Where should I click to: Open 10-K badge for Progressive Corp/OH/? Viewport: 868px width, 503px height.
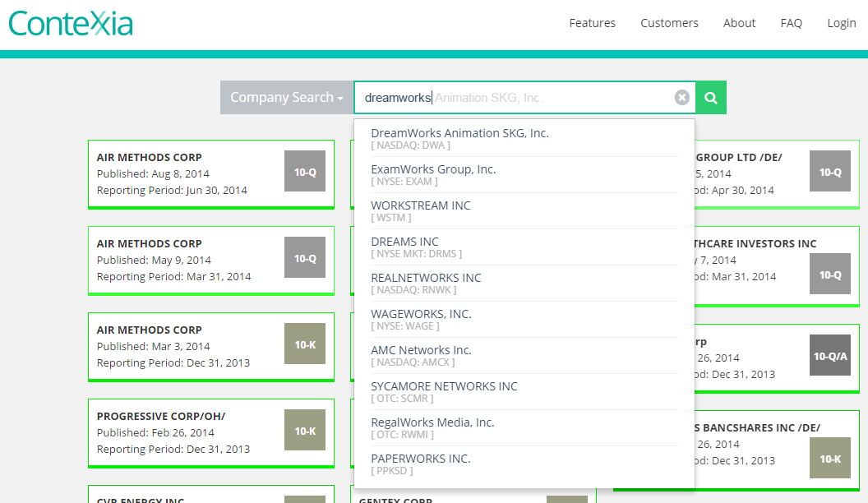(x=305, y=430)
